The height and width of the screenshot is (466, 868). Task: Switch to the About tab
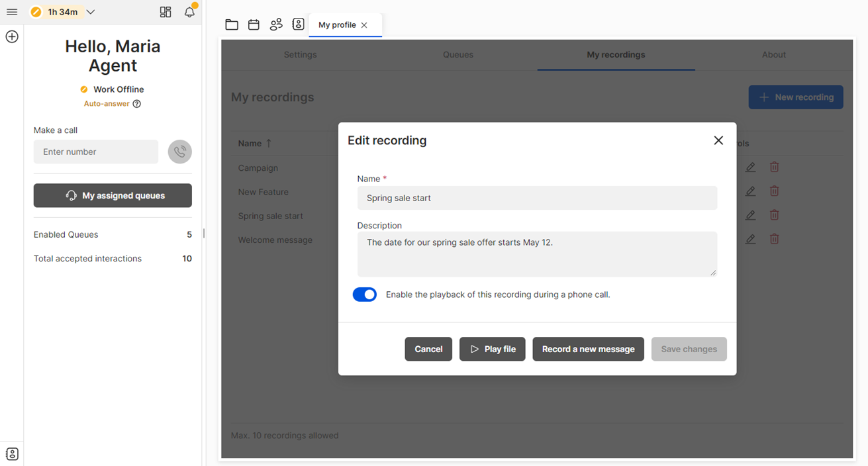coord(774,55)
